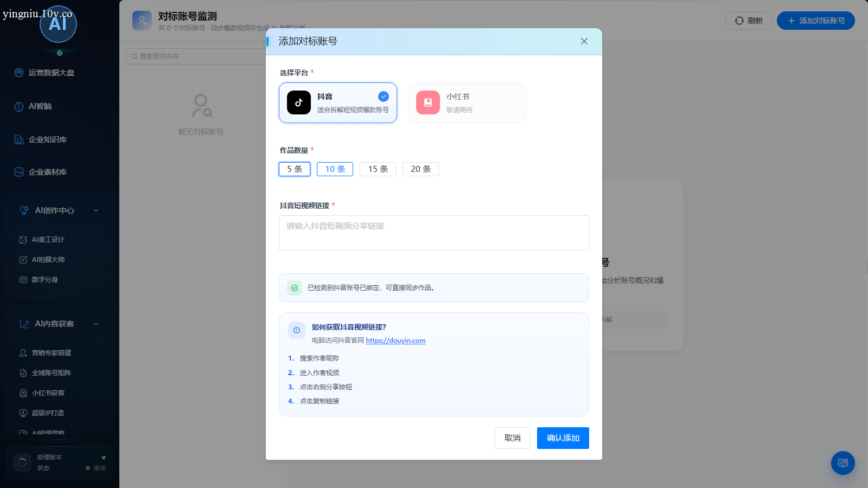
Task: Click the 离线 status text
Action: pyautogui.click(x=99, y=468)
